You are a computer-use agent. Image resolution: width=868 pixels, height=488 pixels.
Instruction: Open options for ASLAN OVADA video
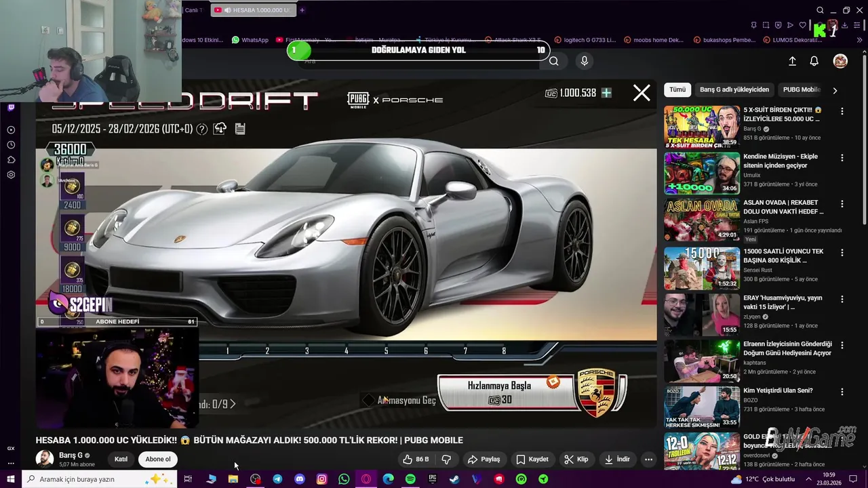click(x=842, y=203)
